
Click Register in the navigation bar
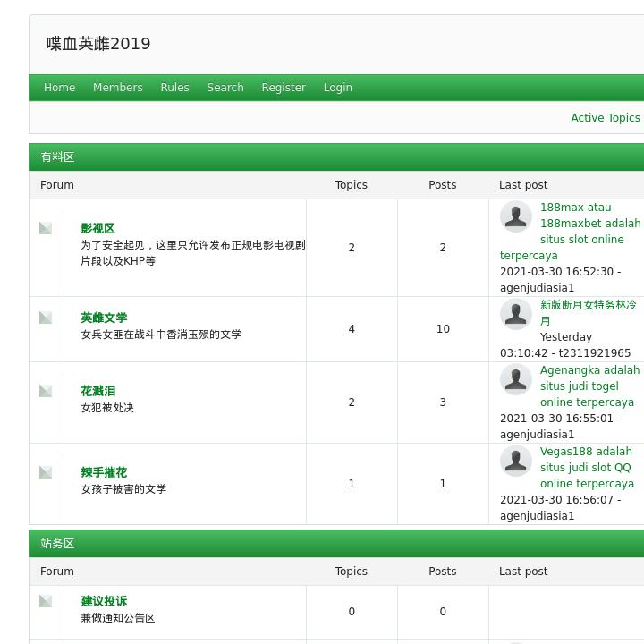[284, 88]
